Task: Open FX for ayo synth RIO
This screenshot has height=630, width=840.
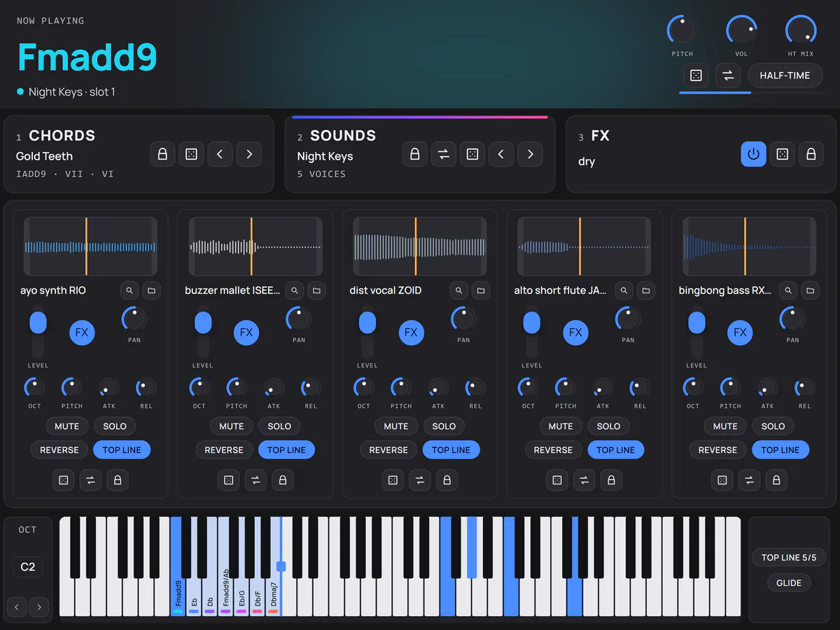Action: [x=82, y=332]
